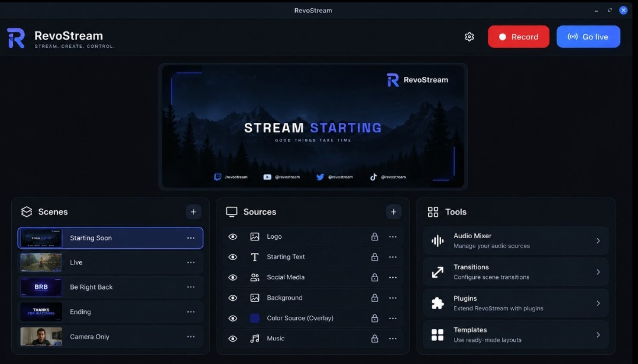The image size is (638, 364).
Task: Click the "Manage your audio sources" text
Action: click(x=491, y=246)
